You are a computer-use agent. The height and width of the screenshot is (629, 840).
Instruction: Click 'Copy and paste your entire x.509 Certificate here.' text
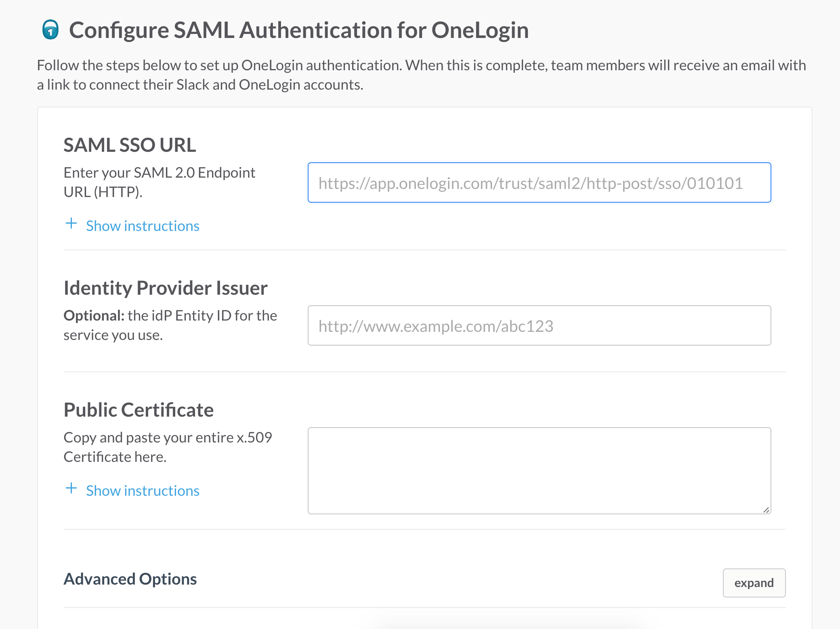pos(168,447)
